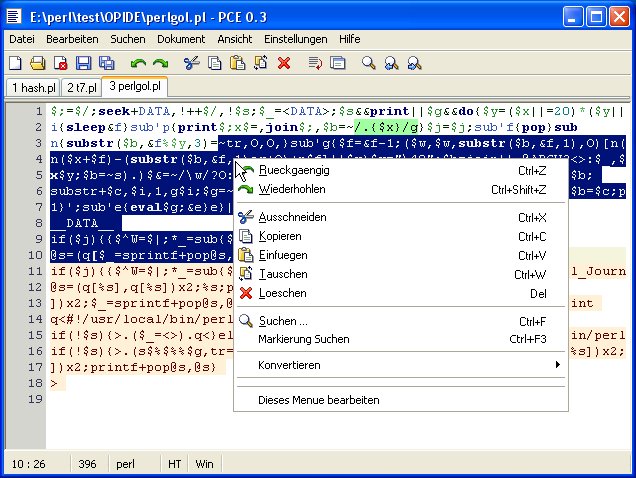636x478 pixels.
Task: Choose Loeschen from the context menu
Action: (x=401, y=293)
